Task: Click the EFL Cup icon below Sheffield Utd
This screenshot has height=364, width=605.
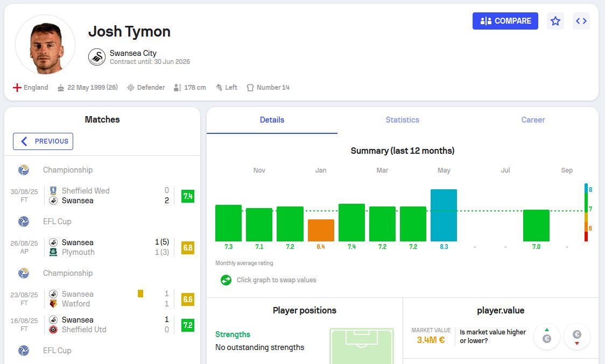Action: point(24,351)
